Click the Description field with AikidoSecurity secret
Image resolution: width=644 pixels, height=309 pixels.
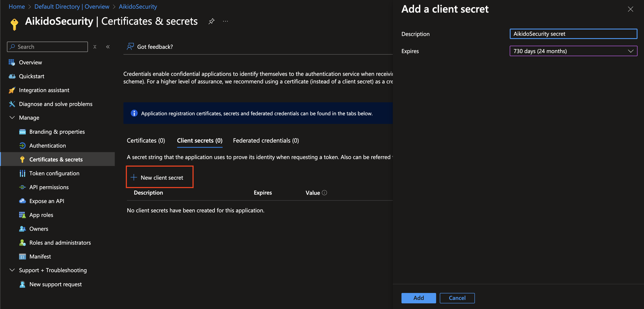coord(573,34)
